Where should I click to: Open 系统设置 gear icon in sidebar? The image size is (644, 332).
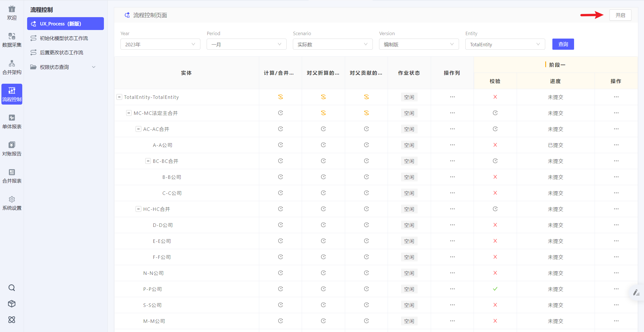12,199
